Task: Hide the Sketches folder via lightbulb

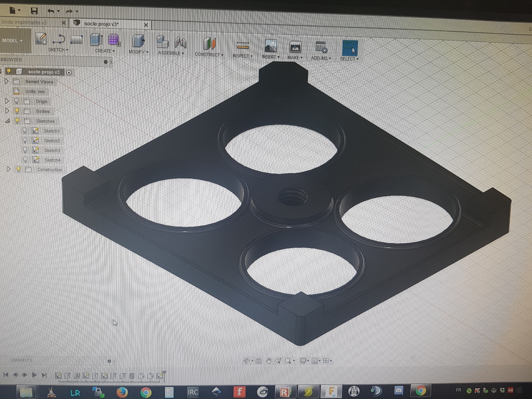Action: [17, 121]
